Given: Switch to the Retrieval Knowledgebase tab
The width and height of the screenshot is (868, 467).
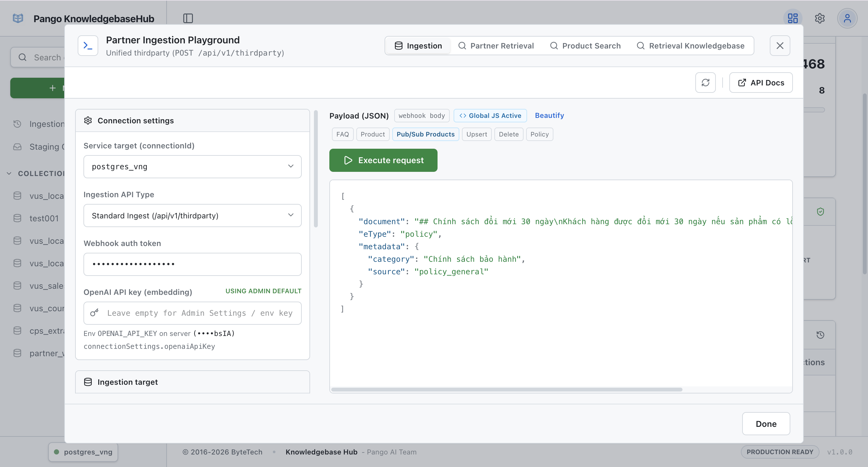Looking at the screenshot, I should coord(690,46).
